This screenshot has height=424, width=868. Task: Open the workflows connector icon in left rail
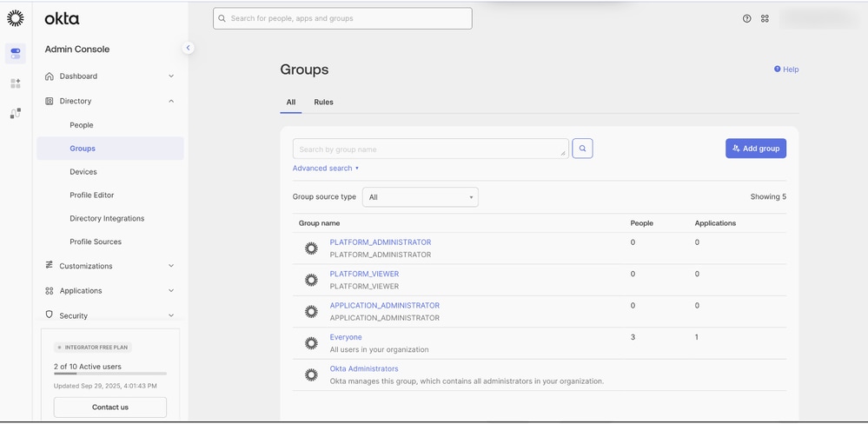click(16, 114)
